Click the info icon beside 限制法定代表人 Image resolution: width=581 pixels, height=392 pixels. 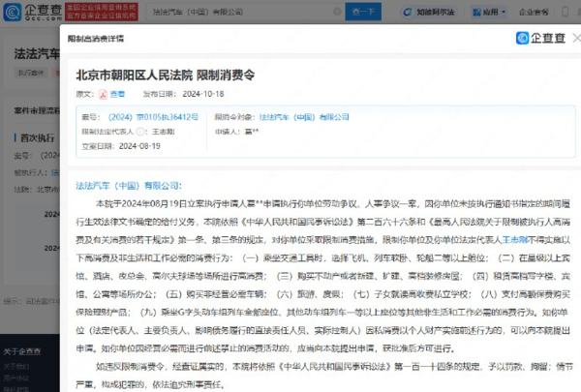(x=140, y=132)
